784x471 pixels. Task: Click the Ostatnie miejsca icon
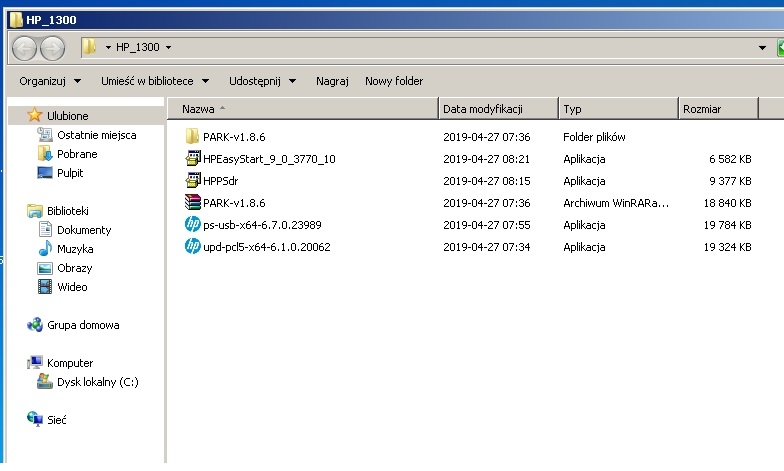pyautogui.click(x=44, y=134)
